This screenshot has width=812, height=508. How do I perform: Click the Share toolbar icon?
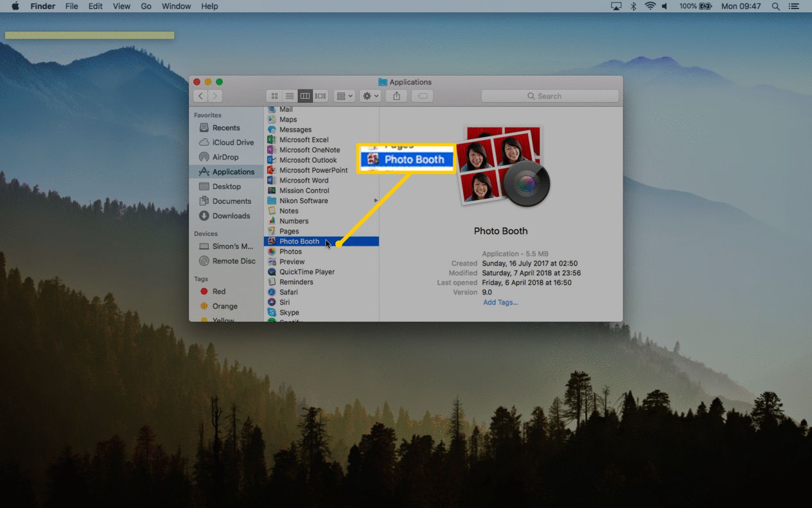pos(396,96)
